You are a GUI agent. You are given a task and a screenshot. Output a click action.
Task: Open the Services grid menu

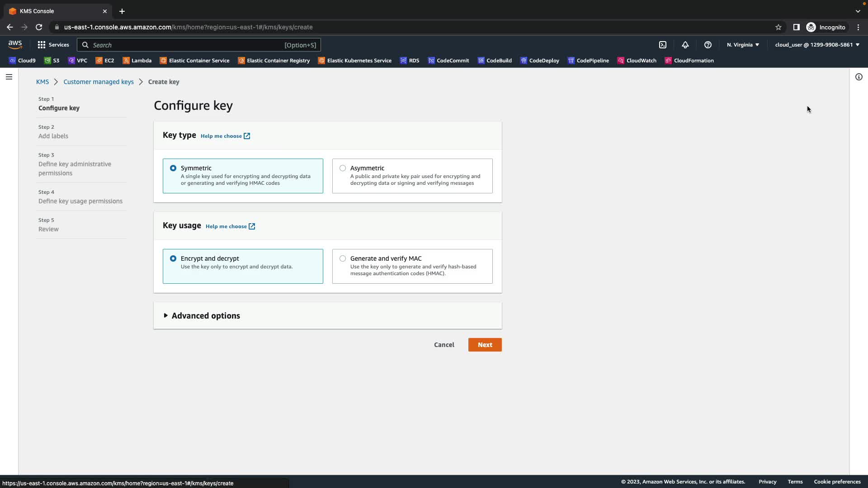53,45
